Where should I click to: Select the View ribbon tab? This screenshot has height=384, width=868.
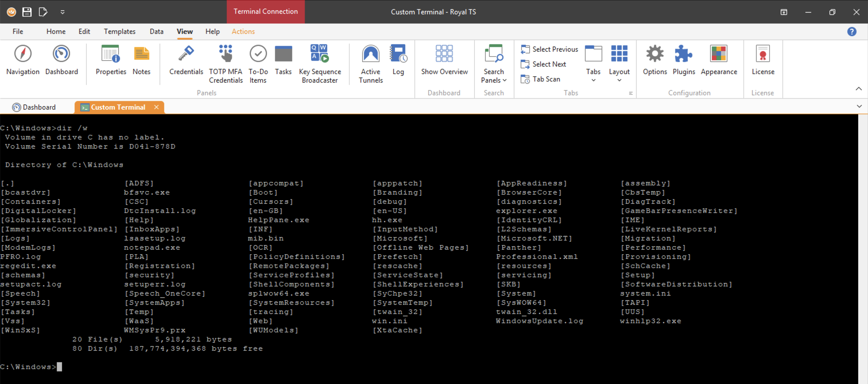point(185,31)
